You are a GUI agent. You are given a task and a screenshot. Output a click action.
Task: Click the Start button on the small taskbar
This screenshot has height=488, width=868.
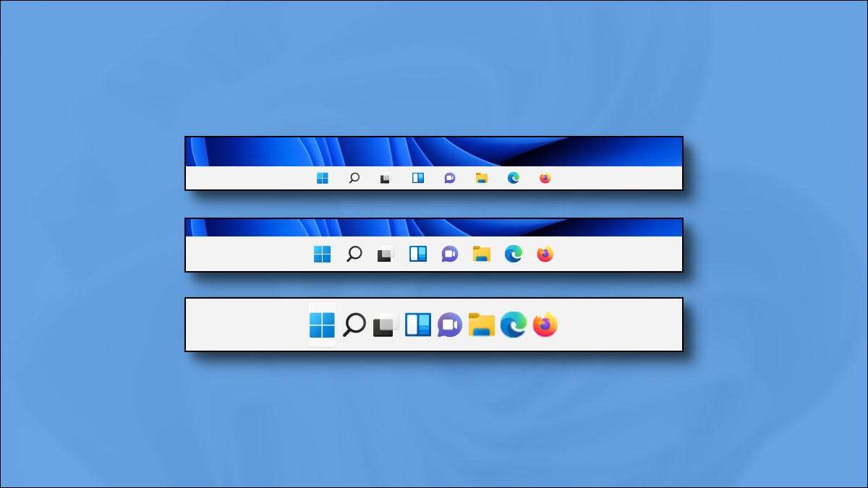click(323, 179)
